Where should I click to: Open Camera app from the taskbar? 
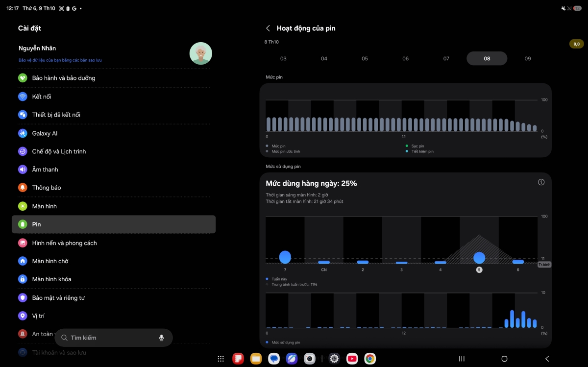[309, 359]
